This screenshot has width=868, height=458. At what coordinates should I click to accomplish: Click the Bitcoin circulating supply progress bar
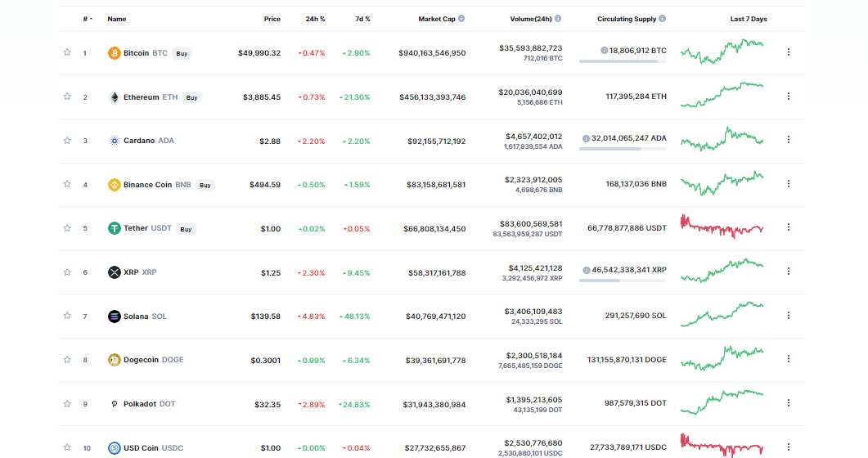(623, 61)
